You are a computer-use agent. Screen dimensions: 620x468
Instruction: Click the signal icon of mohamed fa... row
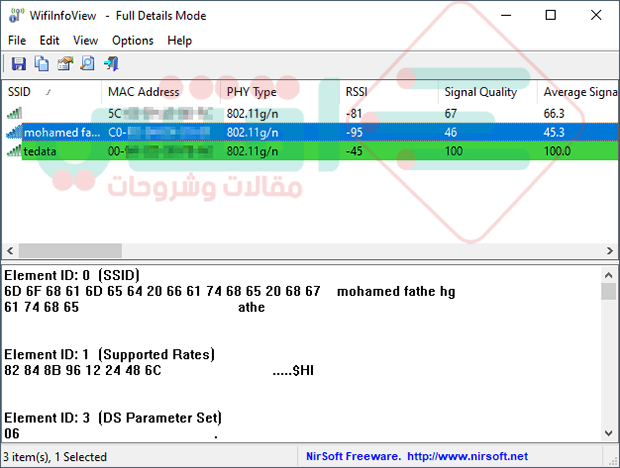pos(15,132)
